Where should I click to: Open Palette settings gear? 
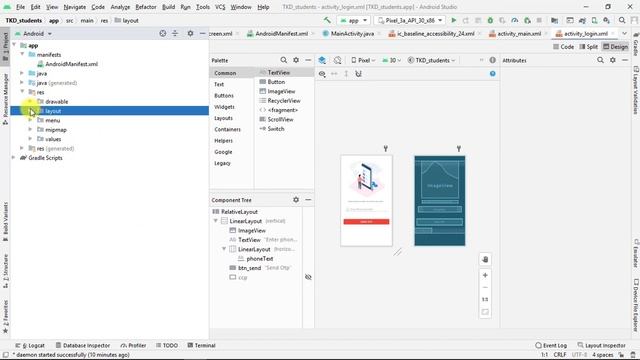point(296,60)
